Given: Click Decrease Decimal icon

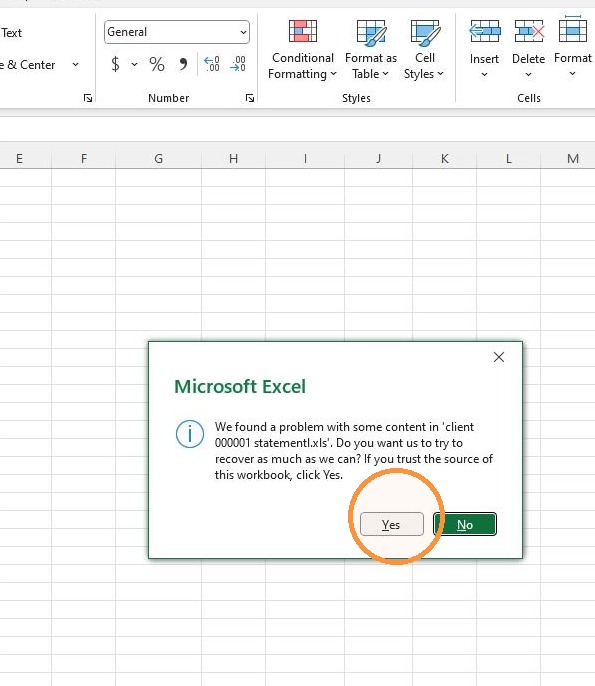Looking at the screenshot, I should pos(238,64).
